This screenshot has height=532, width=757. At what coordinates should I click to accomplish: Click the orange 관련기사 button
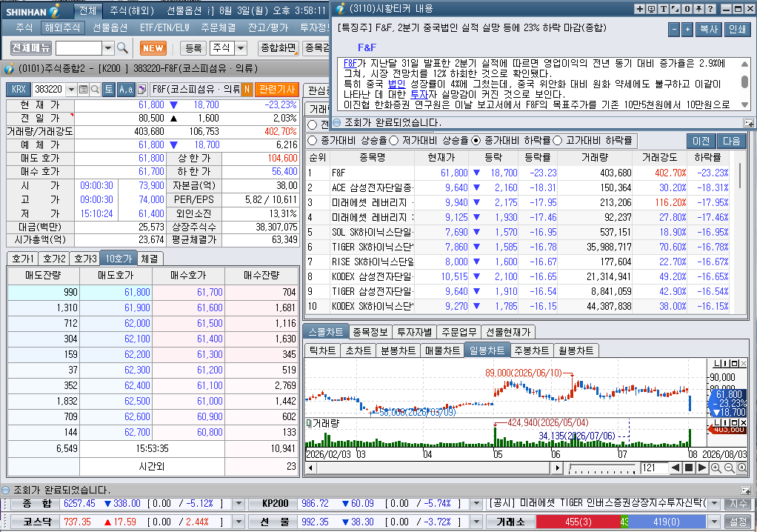click(277, 90)
